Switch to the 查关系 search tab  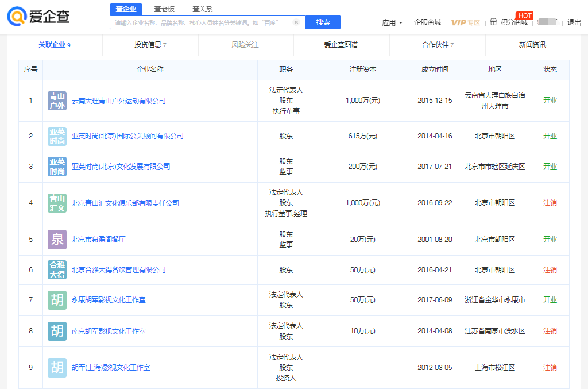tap(202, 9)
